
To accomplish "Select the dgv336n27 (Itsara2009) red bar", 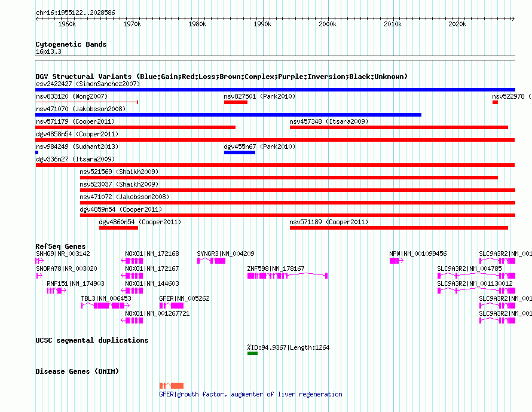I will tap(275, 165).
